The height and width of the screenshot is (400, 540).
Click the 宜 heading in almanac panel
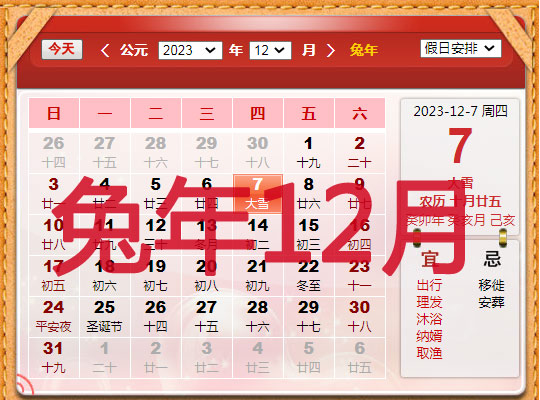429,259
